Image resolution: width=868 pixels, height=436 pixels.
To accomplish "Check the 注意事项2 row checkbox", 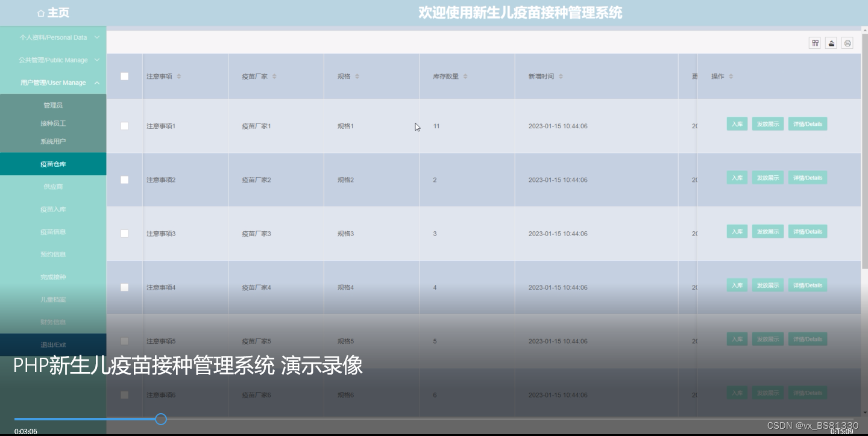I will [x=125, y=179].
